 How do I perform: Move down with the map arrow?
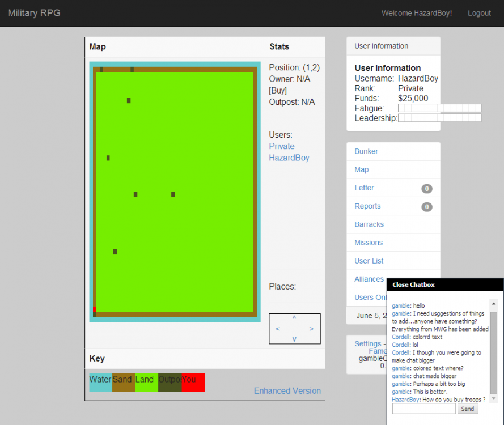(x=294, y=339)
